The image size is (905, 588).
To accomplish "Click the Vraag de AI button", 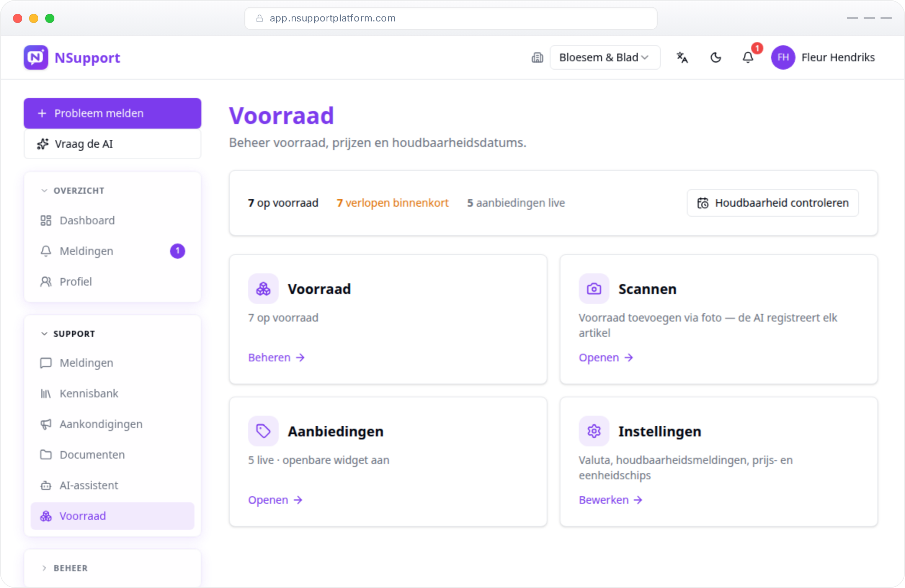I will coord(113,144).
